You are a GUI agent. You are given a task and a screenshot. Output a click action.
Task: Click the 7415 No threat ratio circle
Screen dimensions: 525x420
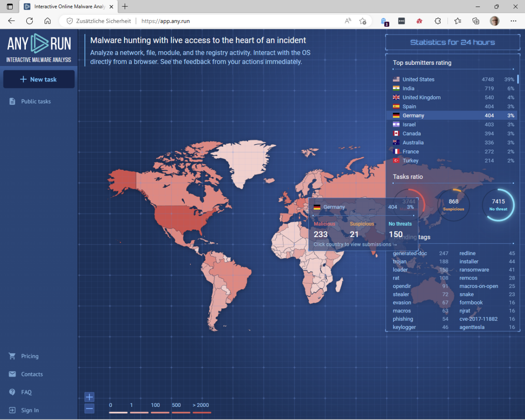click(498, 205)
